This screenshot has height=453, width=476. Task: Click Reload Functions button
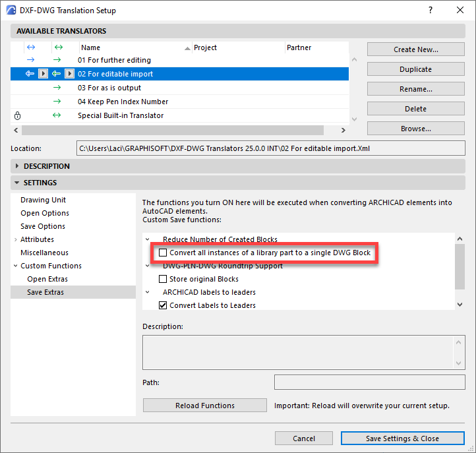click(205, 406)
